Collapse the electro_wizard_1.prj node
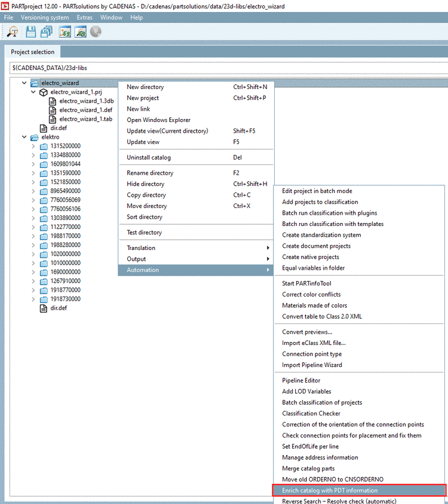The image size is (448, 504). [33, 92]
